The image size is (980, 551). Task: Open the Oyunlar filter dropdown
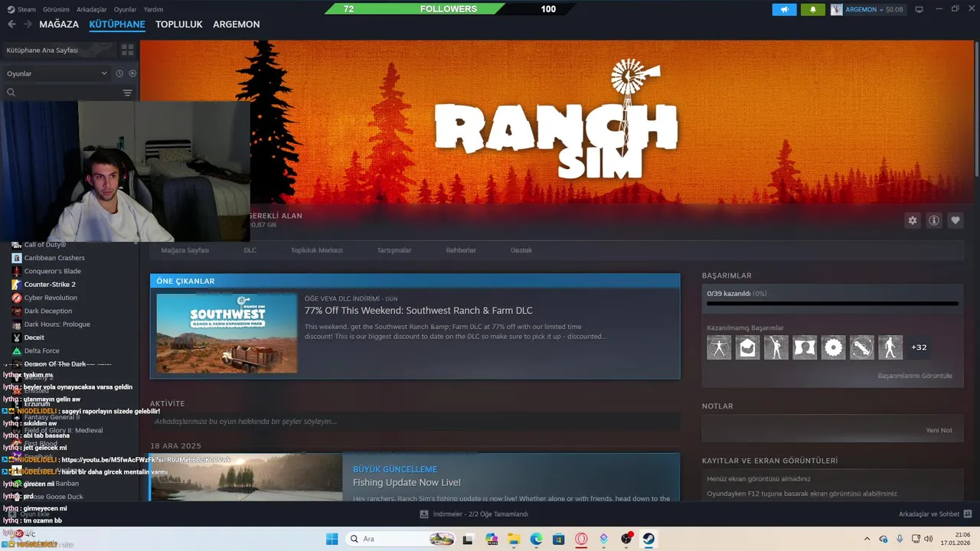58,73
